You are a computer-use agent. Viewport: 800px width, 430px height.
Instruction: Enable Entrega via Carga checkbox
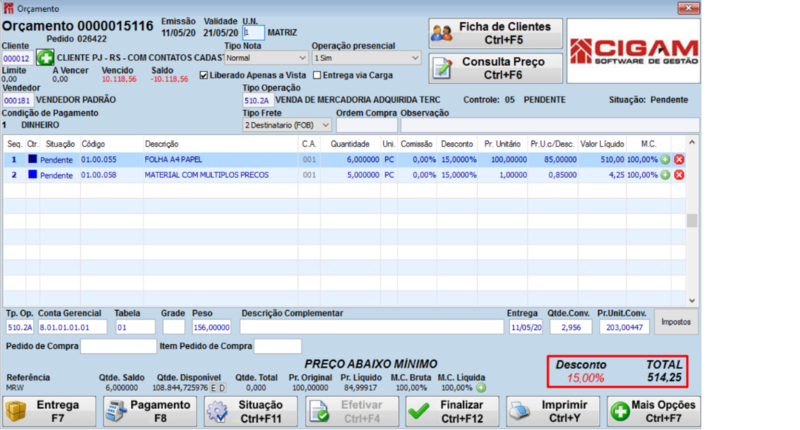pyautogui.click(x=317, y=75)
